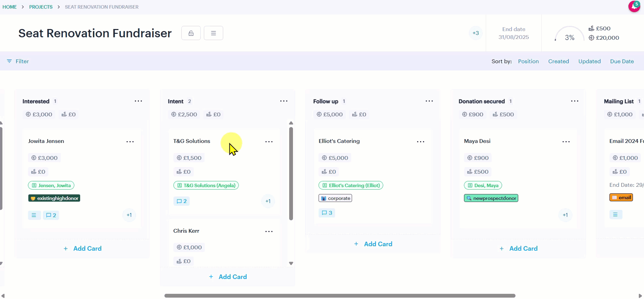The width and height of the screenshot is (644, 299).
Task: Click the newprospectdonor tag
Action: click(491, 198)
